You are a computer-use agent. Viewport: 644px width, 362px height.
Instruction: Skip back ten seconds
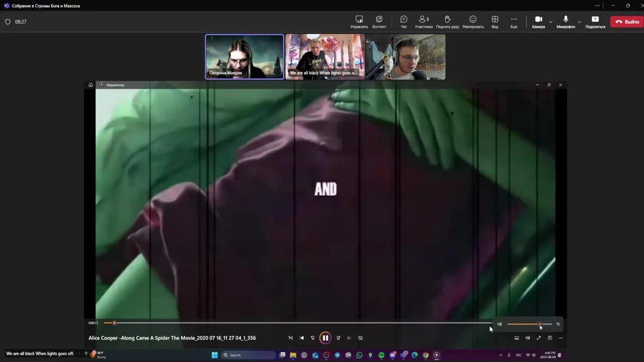pos(312,338)
